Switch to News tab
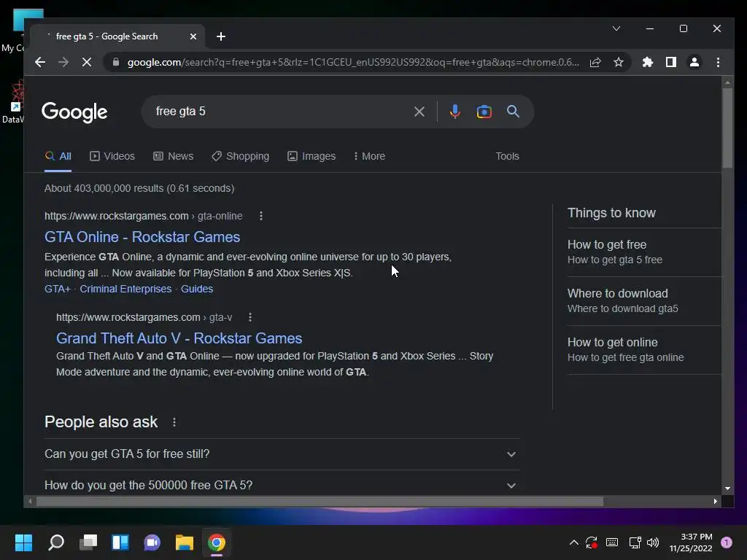747x560 pixels. (174, 156)
